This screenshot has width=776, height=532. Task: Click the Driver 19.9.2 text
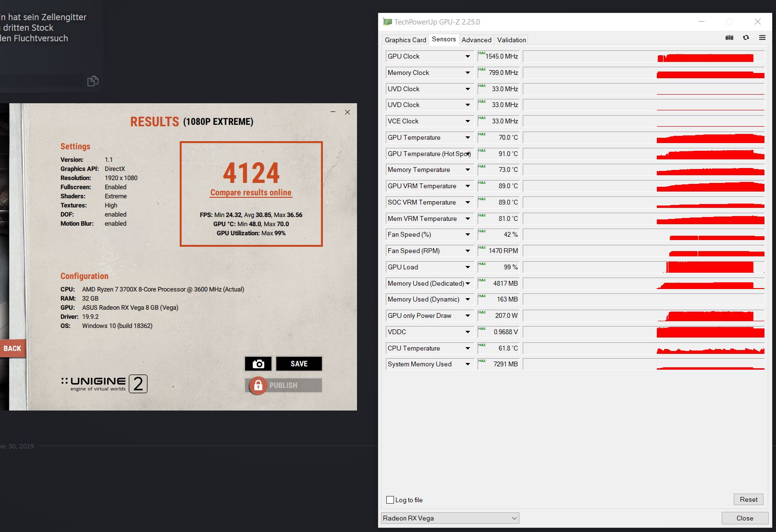click(x=80, y=317)
